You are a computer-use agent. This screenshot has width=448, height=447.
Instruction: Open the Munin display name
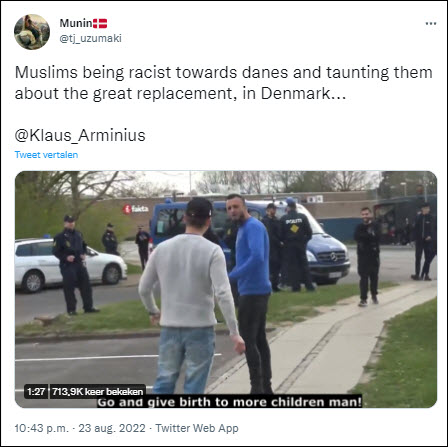coord(76,23)
